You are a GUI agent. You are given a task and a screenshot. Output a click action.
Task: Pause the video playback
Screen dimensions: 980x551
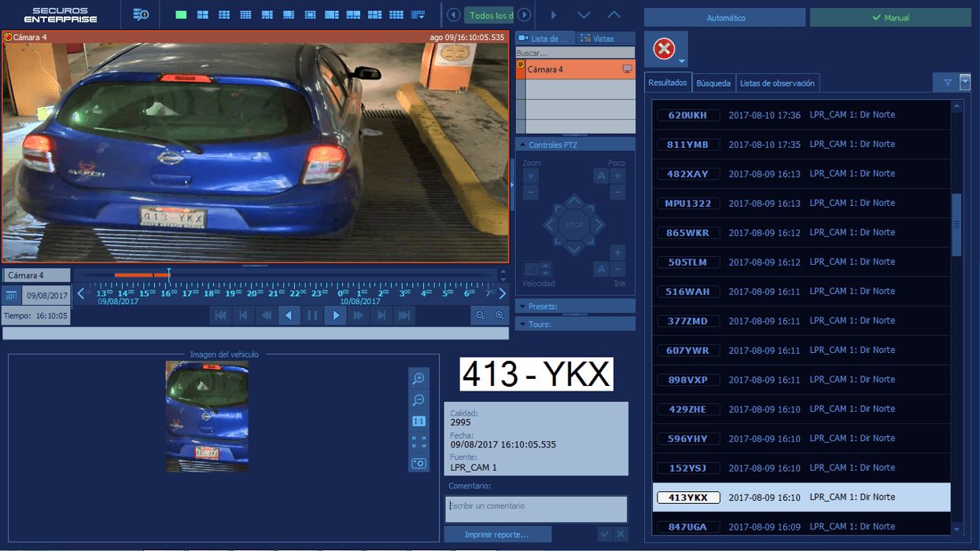coord(312,315)
